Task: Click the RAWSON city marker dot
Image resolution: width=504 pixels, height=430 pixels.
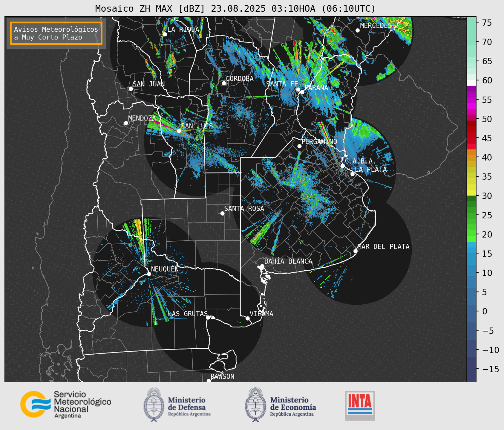Action: pyautogui.click(x=209, y=381)
